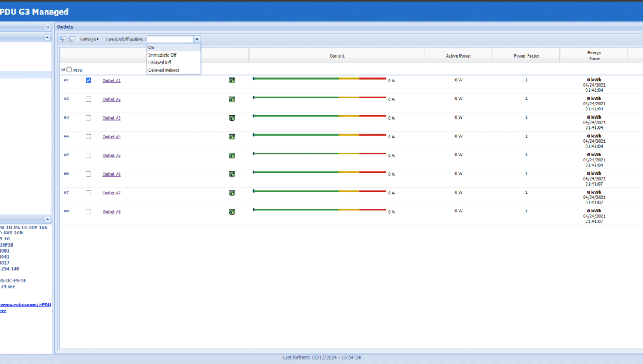This screenshot has height=364, width=643.
Task: Click the Turn On/Off outlets dropdown arrow
Action: click(x=197, y=40)
